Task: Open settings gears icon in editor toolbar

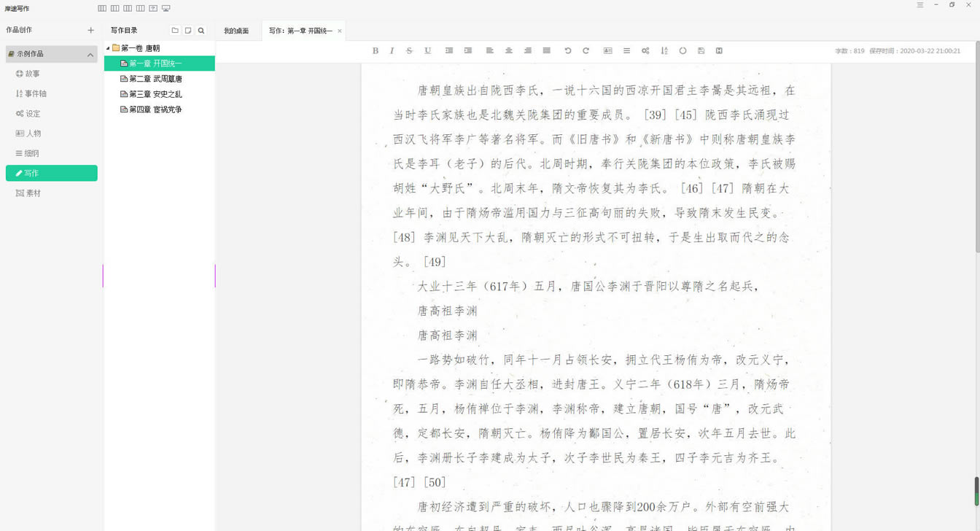Action: point(645,51)
